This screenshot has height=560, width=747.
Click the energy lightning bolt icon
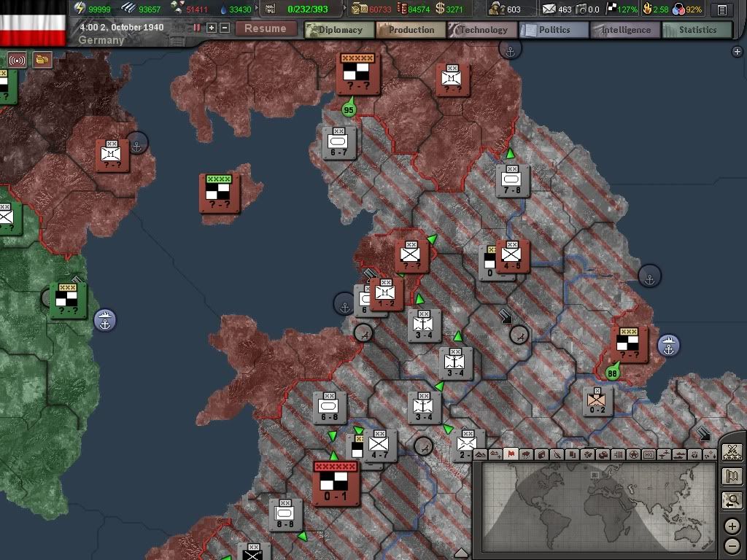80,8
